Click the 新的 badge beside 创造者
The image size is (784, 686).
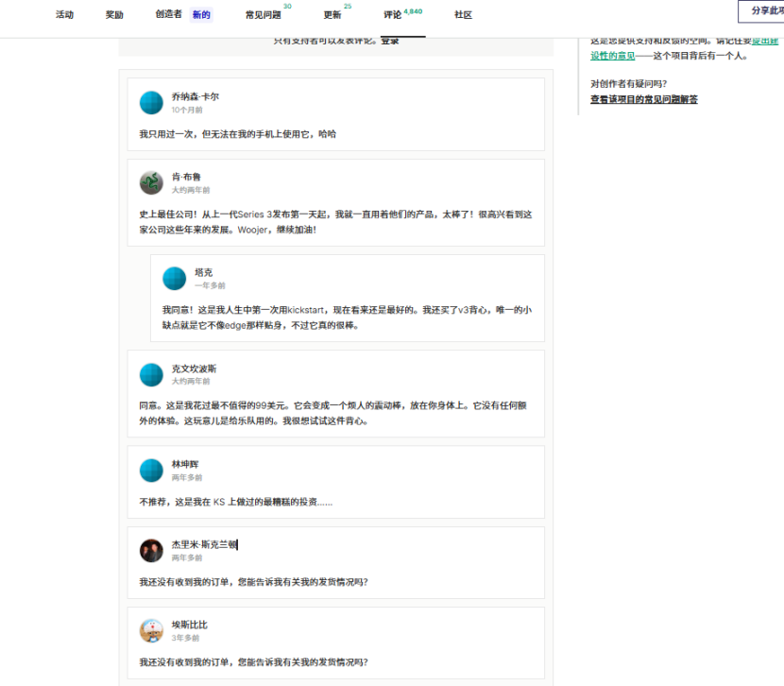click(201, 15)
